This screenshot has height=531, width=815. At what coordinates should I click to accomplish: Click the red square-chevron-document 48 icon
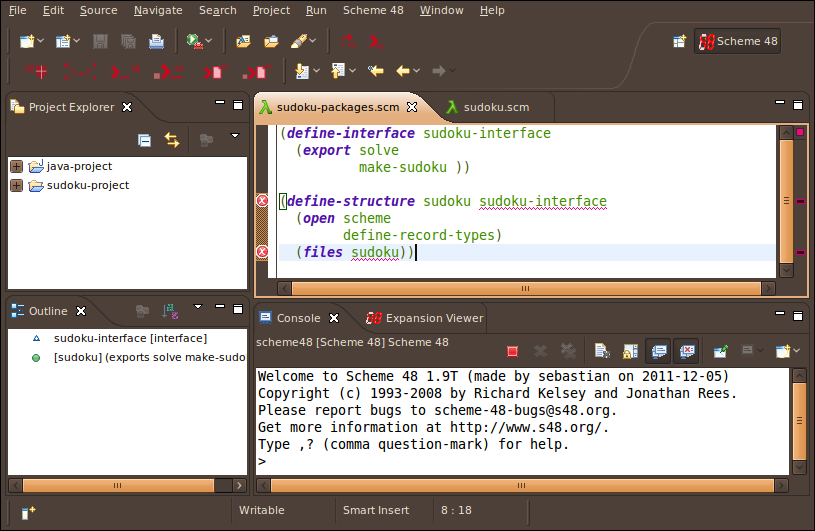pyautogui.click(x=257, y=71)
